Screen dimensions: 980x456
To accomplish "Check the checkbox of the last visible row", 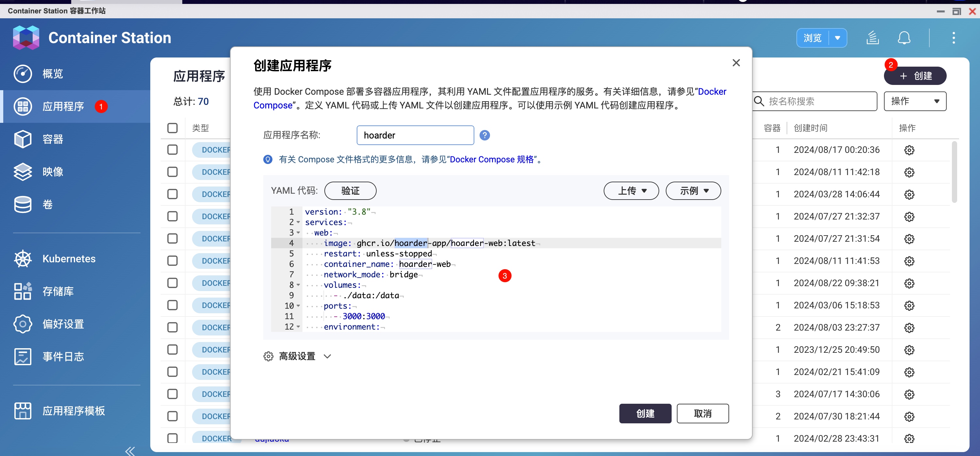I will coord(172,438).
